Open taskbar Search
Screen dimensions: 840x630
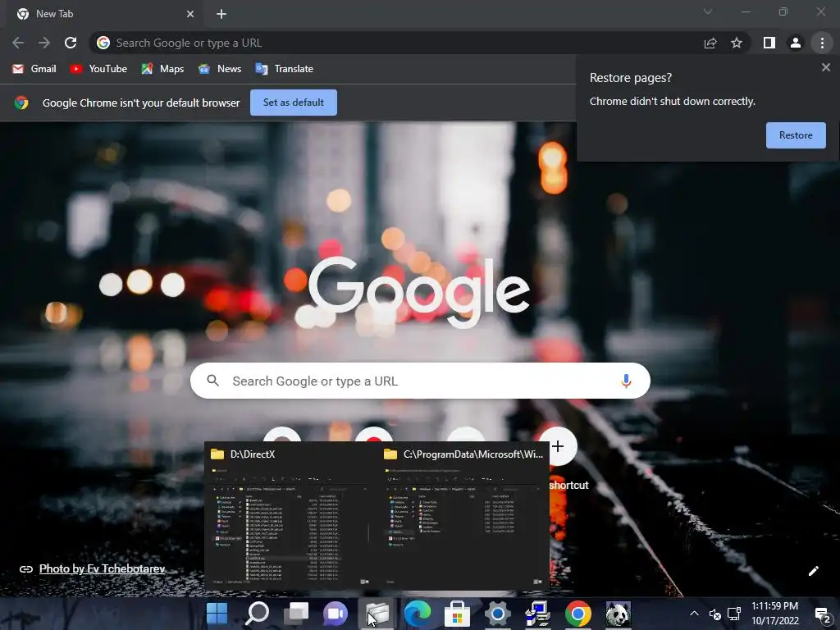pyautogui.click(x=257, y=614)
